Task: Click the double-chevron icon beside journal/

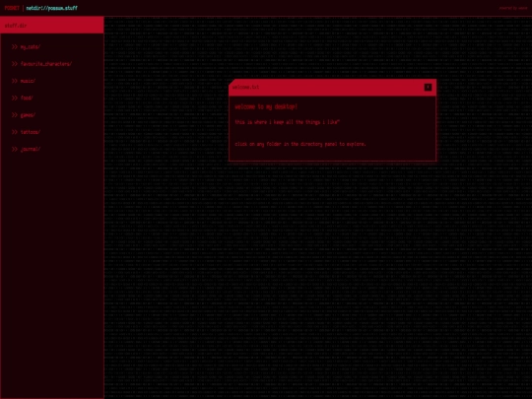Action: tap(15, 149)
